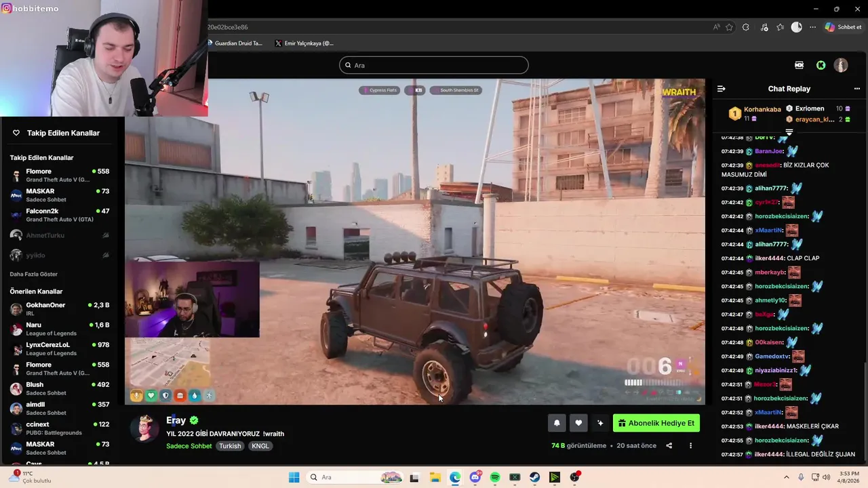Click the taskbar Ara search box
This screenshot has width=868, height=488.
[355, 477]
